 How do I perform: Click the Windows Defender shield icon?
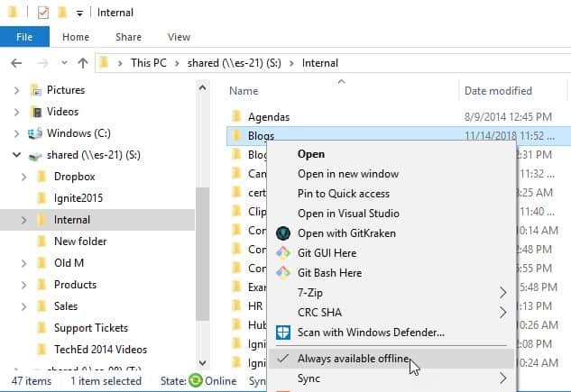tap(282, 333)
